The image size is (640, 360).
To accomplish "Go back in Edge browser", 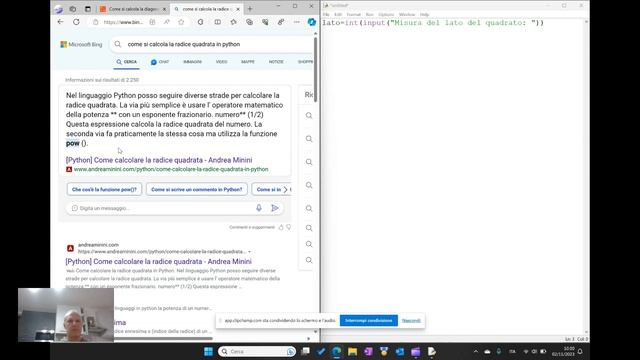I will [x=60, y=22].
